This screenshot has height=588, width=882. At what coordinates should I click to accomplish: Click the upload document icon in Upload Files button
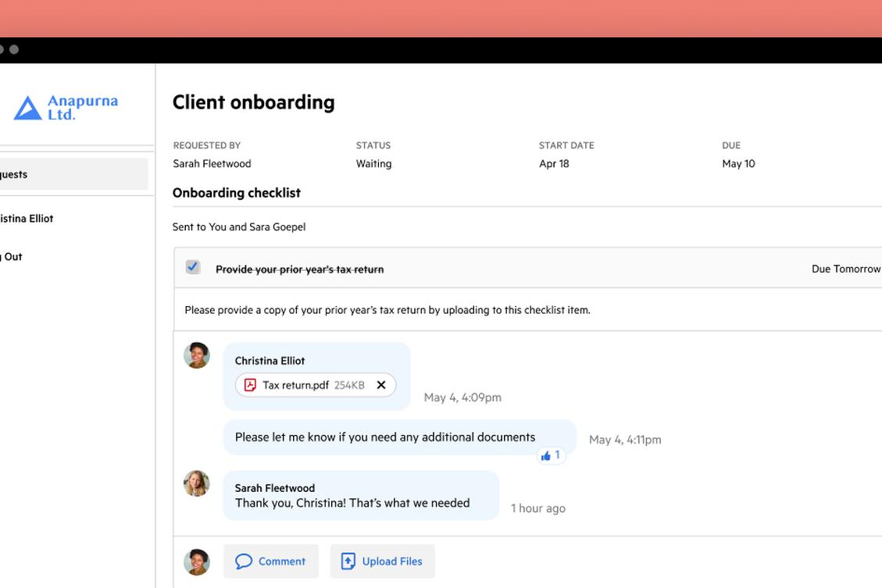348,561
